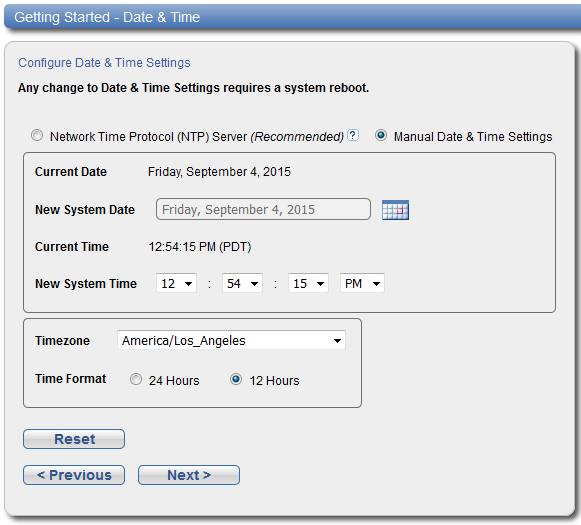
Task: Choose the 12 Hours time format
Action: (236, 379)
